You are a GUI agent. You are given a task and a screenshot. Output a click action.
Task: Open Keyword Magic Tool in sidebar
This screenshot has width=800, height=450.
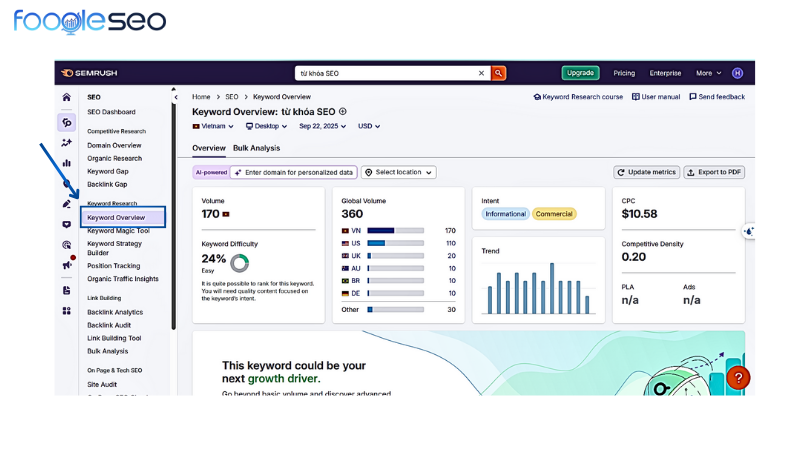click(x=118, y=231)
